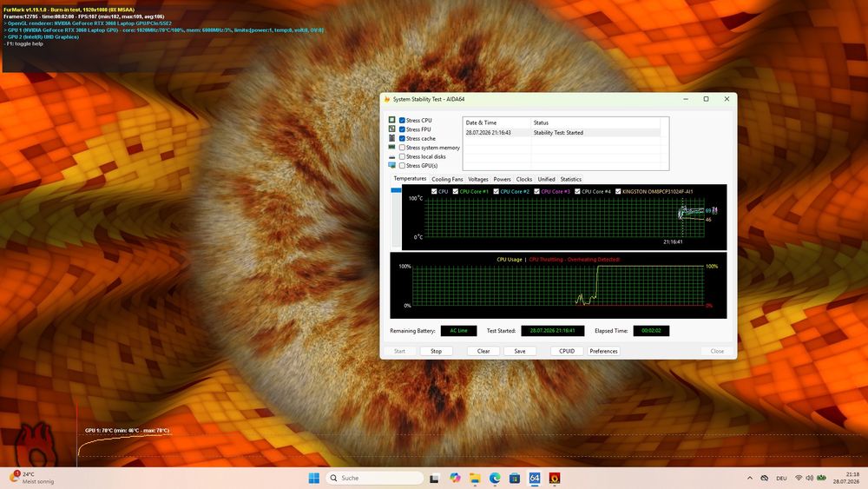Open the volume tray icon
The height and width of the screenshot is (489, 868).
[x=809, y=478]
